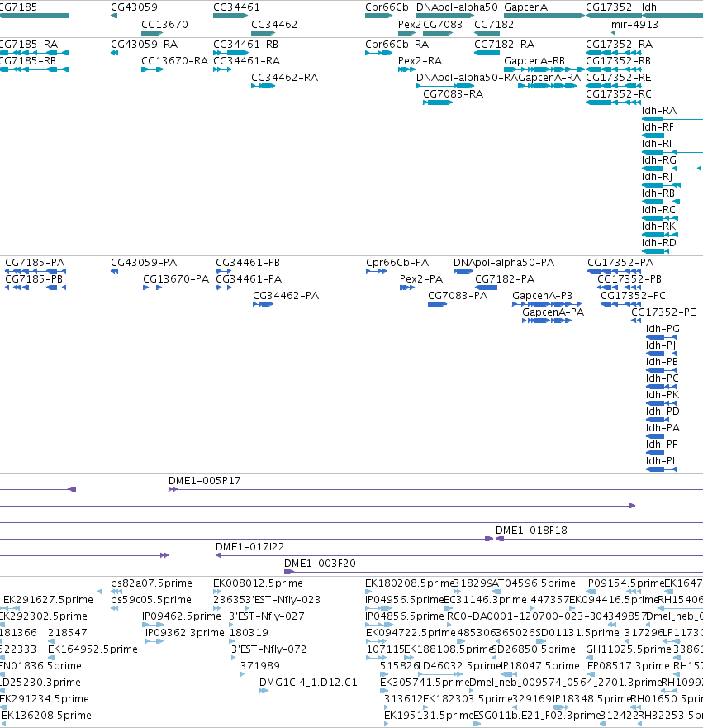Select the 371989 EST feature
703x728 pixels.
click(x=242, y=674)
